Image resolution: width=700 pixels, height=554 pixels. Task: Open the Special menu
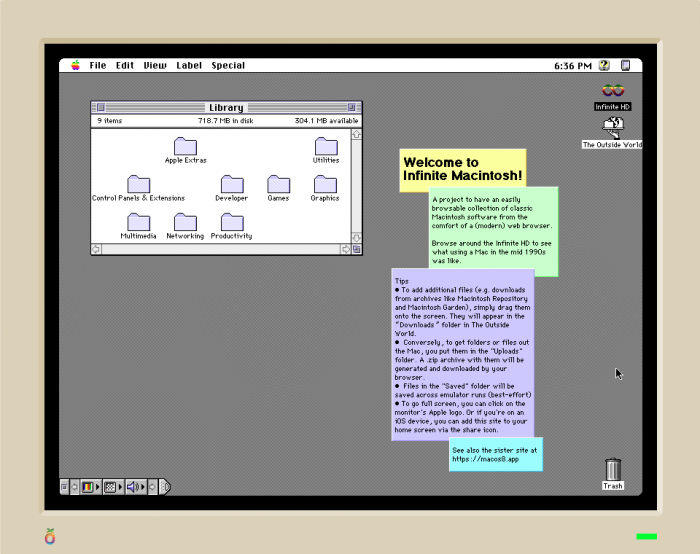point(228,66)
